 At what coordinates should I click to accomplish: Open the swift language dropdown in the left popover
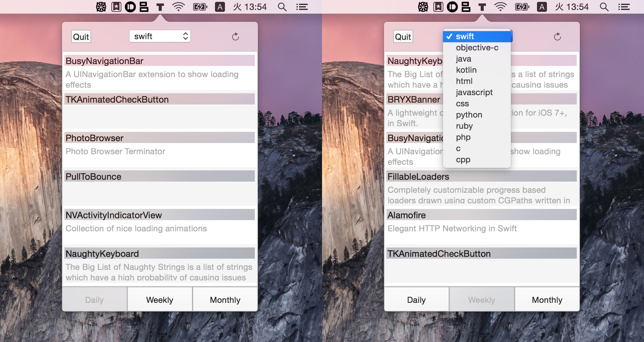point(160,36)
